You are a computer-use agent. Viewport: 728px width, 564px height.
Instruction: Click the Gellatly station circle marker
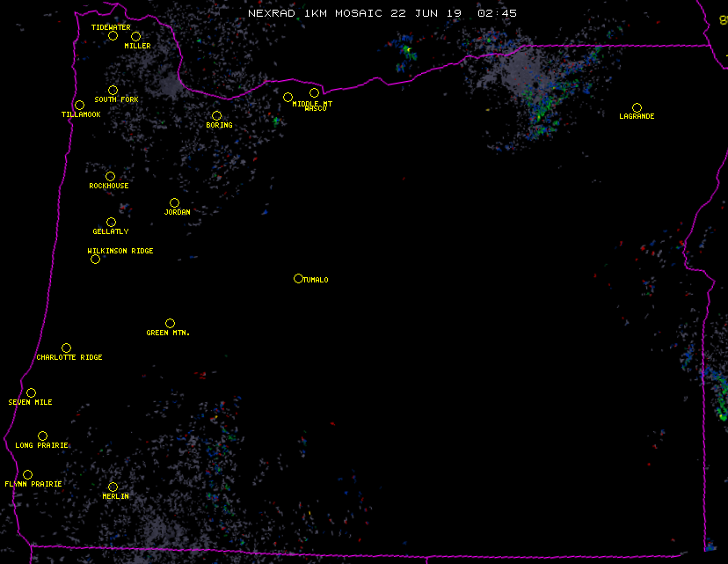[111, 223]
